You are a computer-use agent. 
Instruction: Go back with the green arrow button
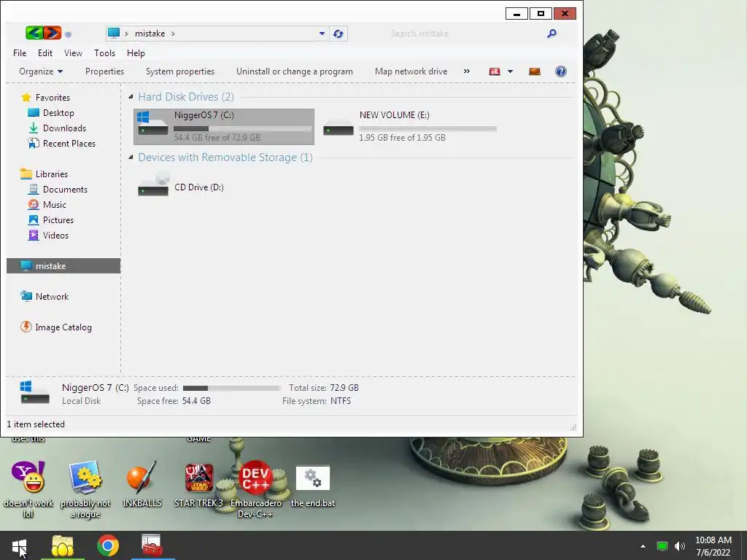pos(34,33)
